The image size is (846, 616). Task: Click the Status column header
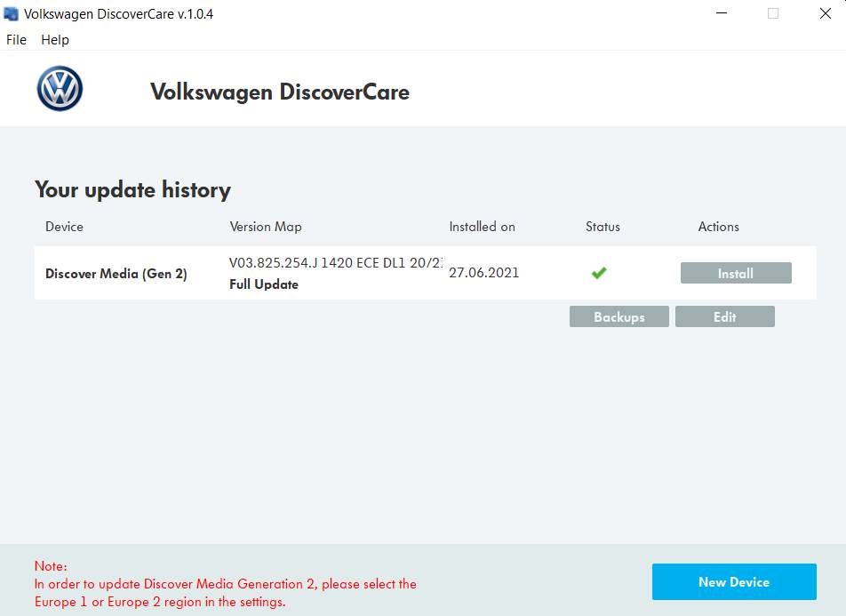(603, 227)
